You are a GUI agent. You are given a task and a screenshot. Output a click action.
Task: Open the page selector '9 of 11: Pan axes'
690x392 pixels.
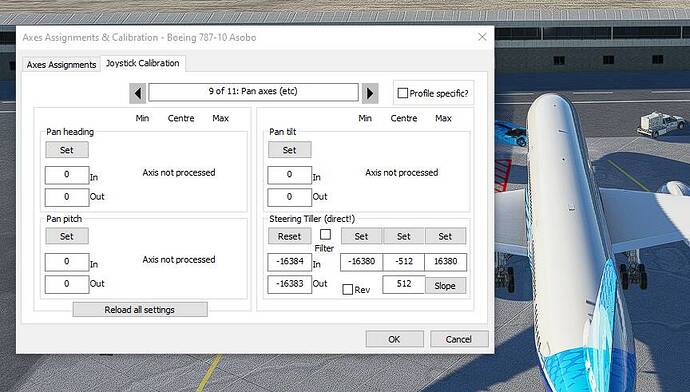point(253,92)
